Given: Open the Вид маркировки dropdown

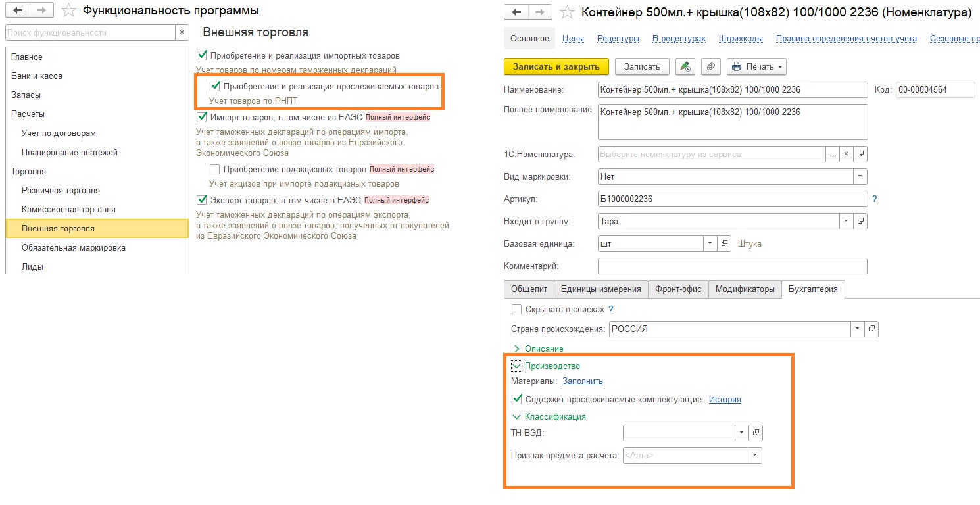Looking at the screenshot, I should coord(860,176).
